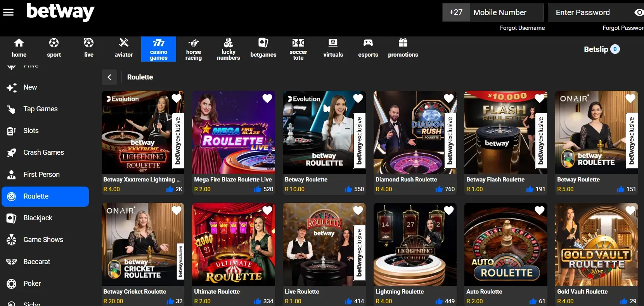The height and width of the screenshot is (306, 644).
Task: Open Auto Roulette game thumbnail
Action: [x=506, y=244]
